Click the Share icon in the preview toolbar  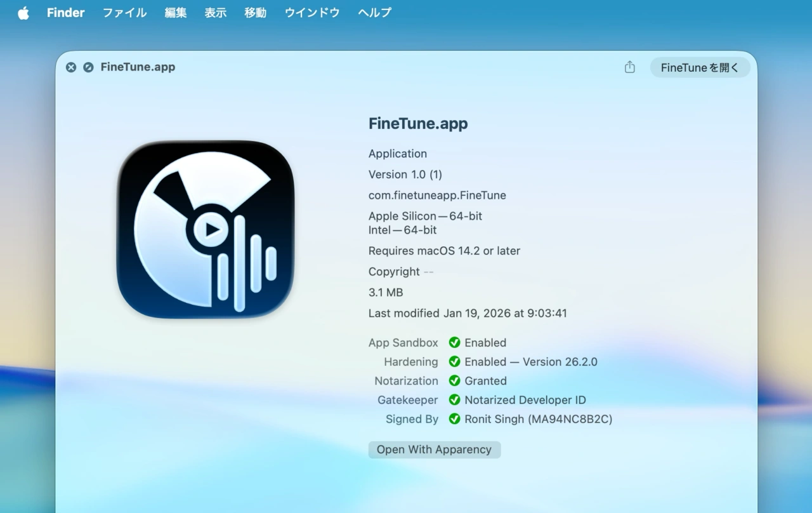pyautogui.click(x=629, y=67)
